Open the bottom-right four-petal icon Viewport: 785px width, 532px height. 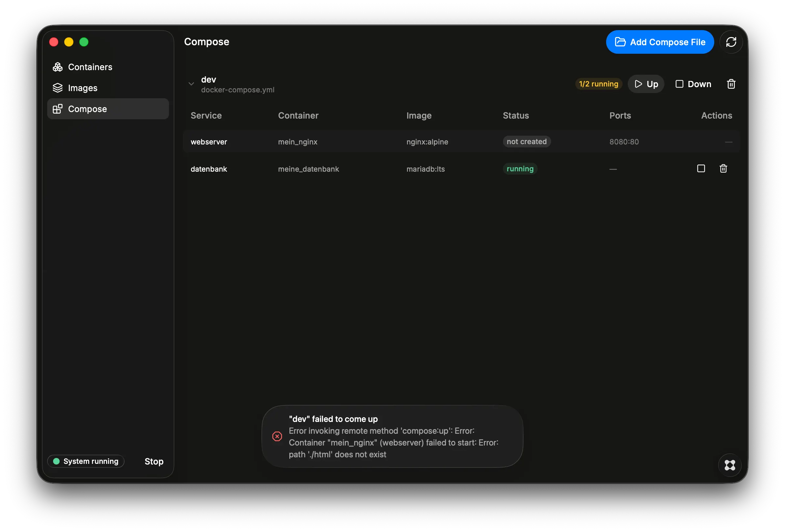730,465
